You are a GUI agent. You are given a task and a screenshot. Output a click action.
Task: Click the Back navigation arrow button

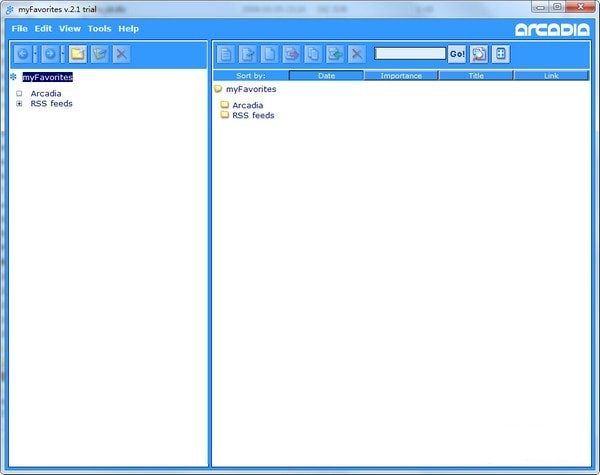pos(23,54)
